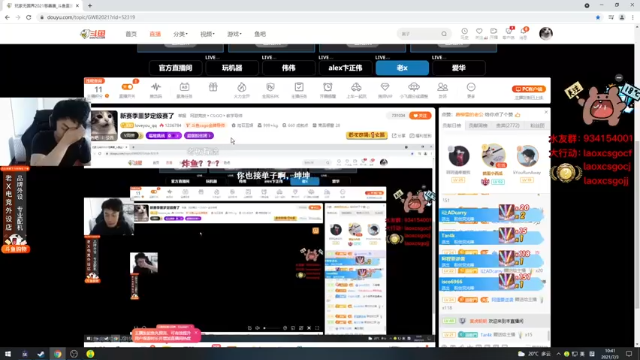Screen dimensions: 640x360
Task: Switch to 伟伟 stream tab
Action: pyautogui.click(x=289, y=68)
